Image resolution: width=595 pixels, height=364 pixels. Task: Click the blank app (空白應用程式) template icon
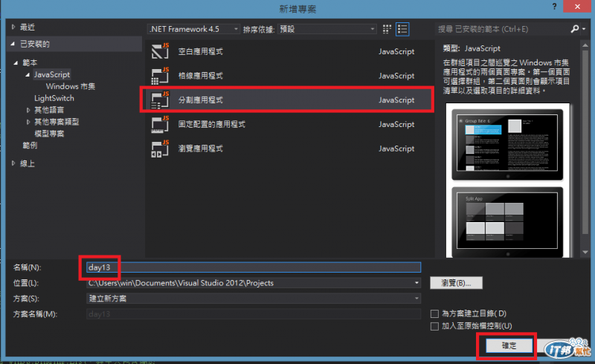tap(160, 51)
